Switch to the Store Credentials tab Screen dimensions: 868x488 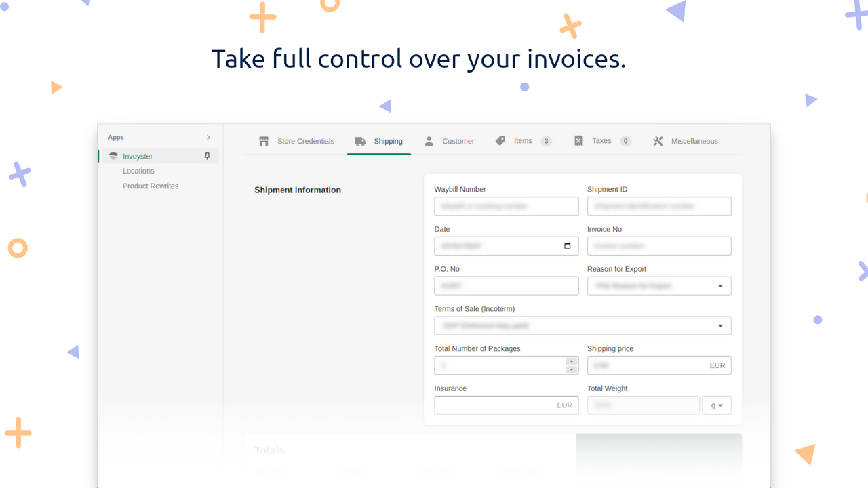(x=297, y=141)
